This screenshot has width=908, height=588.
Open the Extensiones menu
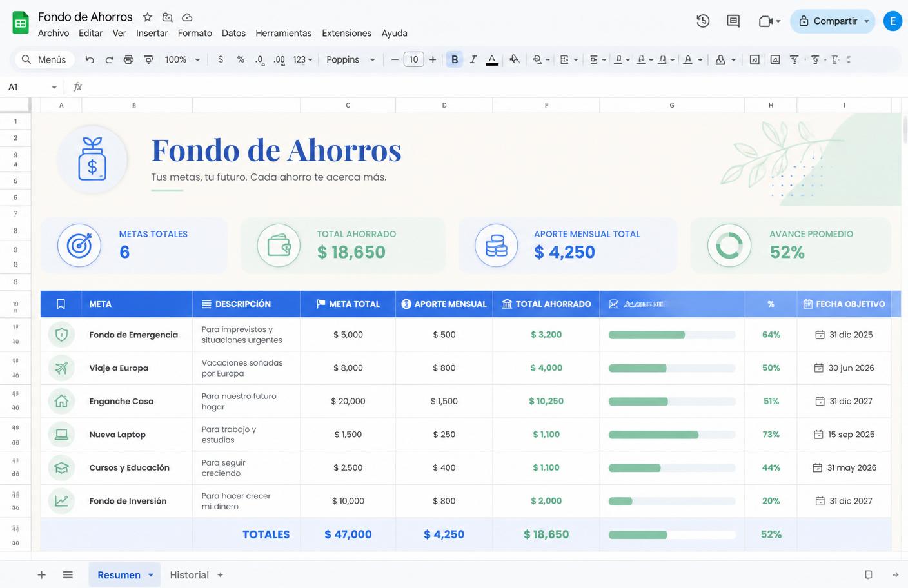tap(347, 33)
